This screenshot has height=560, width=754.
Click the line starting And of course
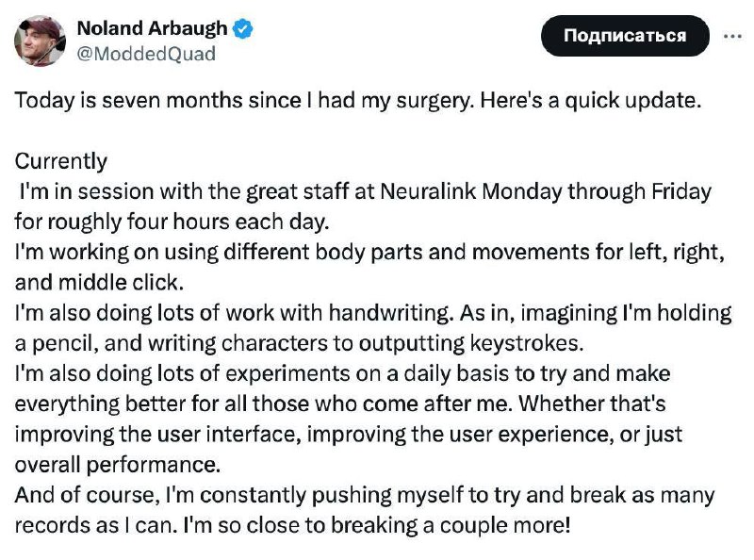point(365,495)
